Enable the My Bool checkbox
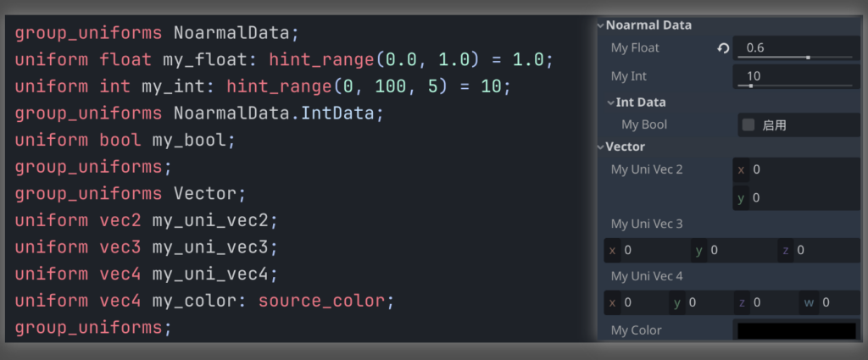Image resolution: width=868 pixels, height=360 pixels. (748, 125)
